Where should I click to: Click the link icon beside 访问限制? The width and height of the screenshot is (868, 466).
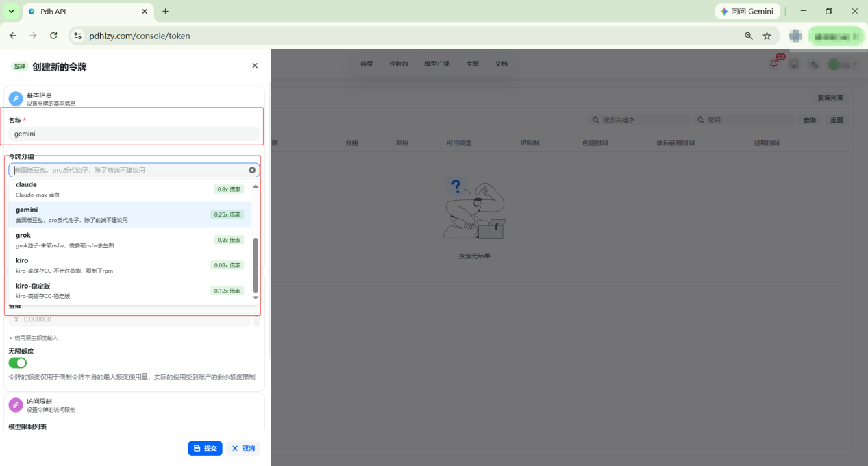pyautogui.click(x=16, y=405)
